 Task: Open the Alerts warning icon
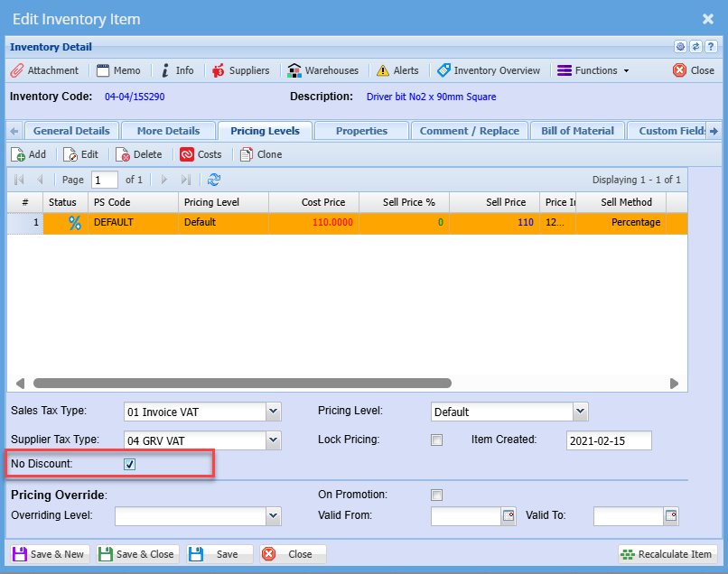pyautogui.click(x=397, y=70)
